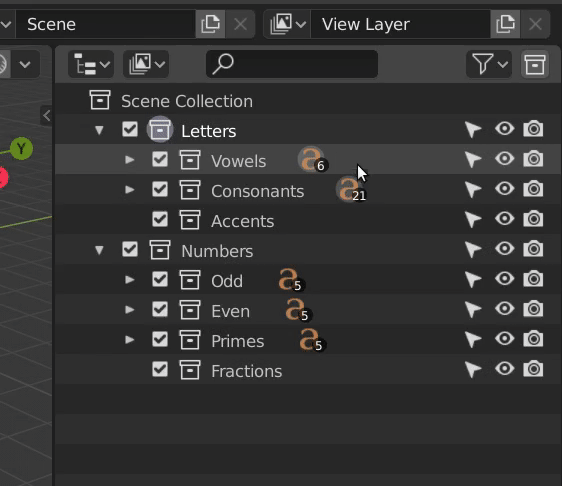This screenshot has width=562, height=486.
Task: Expand the Primes collection
Action: [129, 340]
